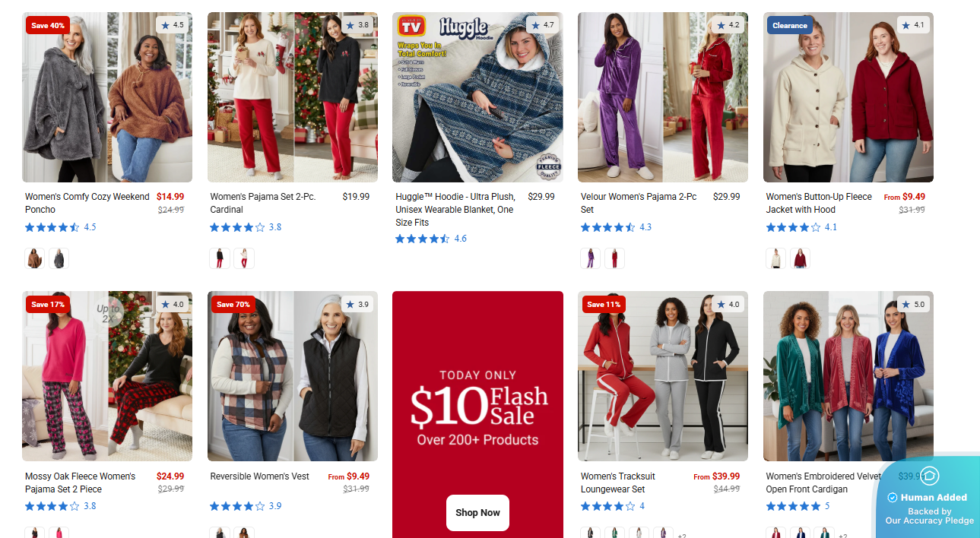Click the Clearance tag on the Fleece Jacket
Image resolution: width=980 pixels, height=538 pixels.
(789, 25)
